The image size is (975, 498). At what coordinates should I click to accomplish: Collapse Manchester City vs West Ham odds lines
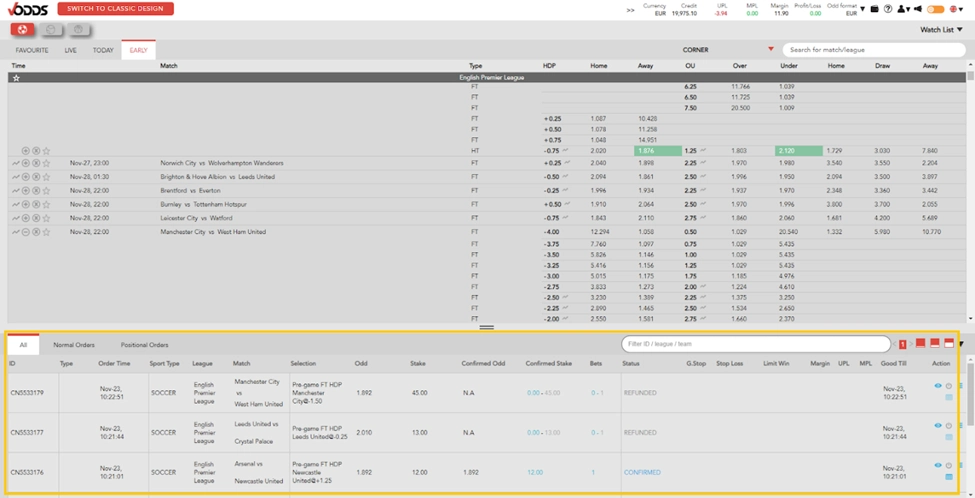pos(25,232)
